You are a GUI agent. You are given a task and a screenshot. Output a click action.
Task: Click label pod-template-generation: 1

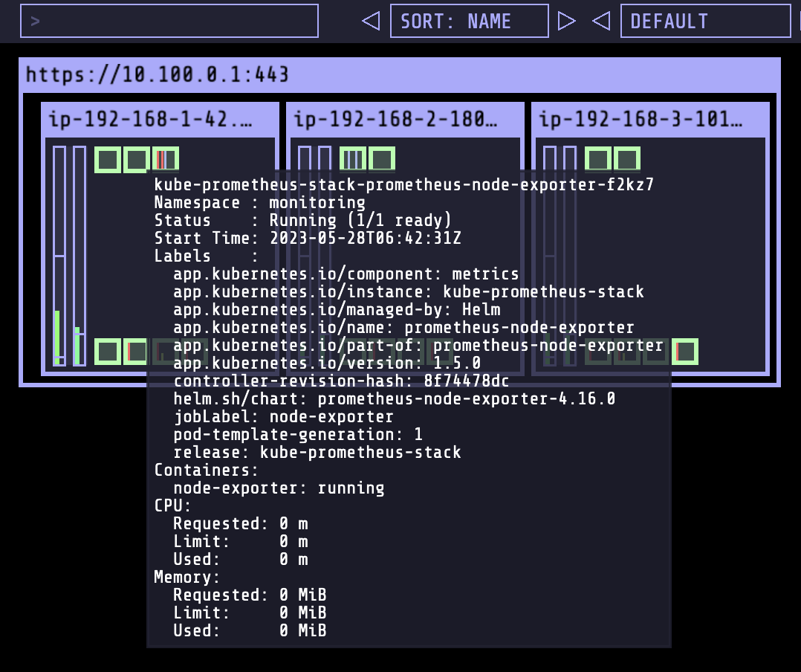tap(299, 435)
